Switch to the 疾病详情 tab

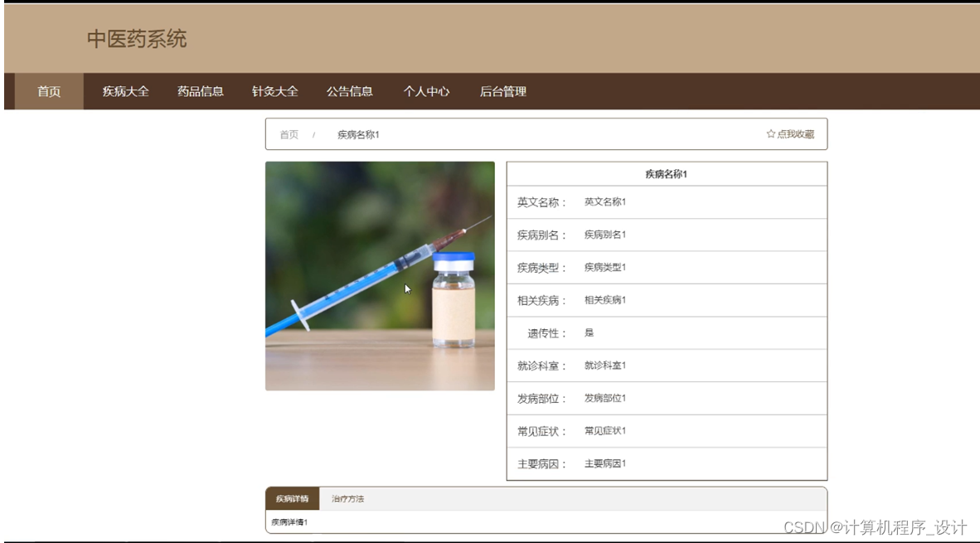point(293,498)
